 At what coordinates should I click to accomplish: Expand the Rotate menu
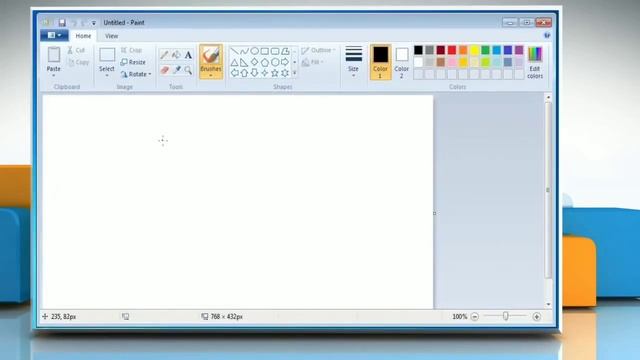pyautogui.click(x=136, y=74)
